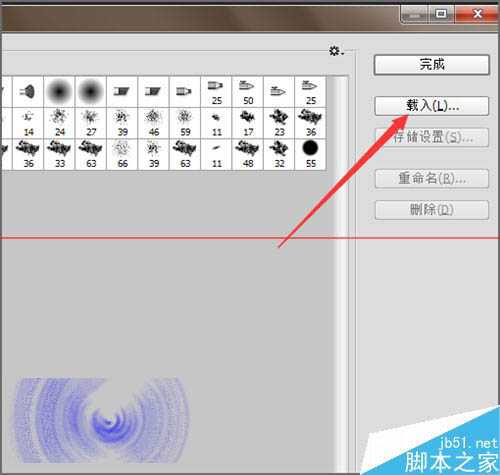Click the blue swirl brush preview
500x475 pixels.
(101, 420)
